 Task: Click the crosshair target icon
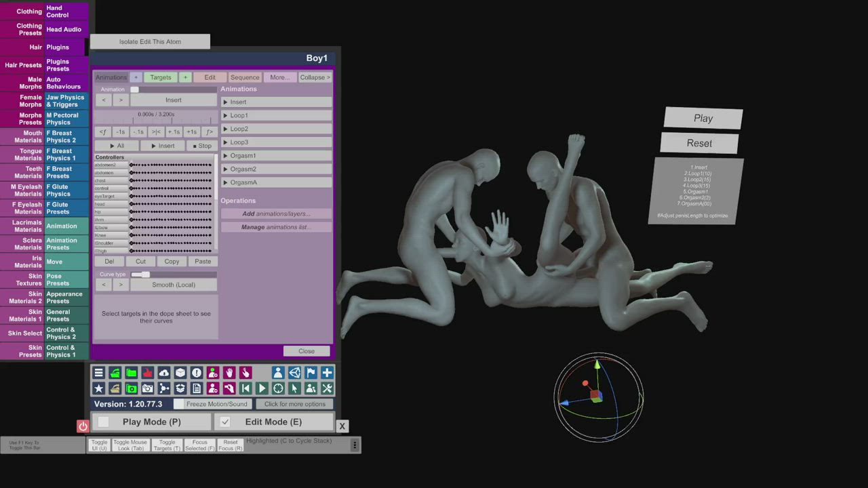point(278,388)
